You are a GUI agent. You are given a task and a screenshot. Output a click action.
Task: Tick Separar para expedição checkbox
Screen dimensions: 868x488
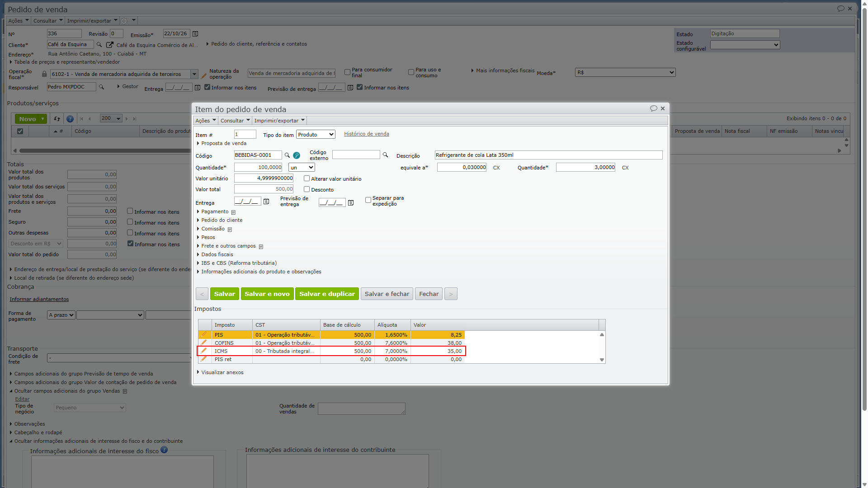368,200
